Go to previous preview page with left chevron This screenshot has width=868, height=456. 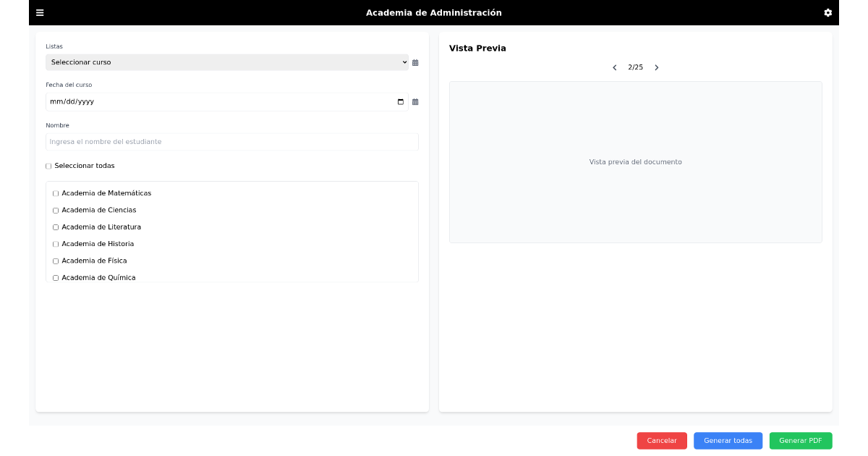point(614,67)
